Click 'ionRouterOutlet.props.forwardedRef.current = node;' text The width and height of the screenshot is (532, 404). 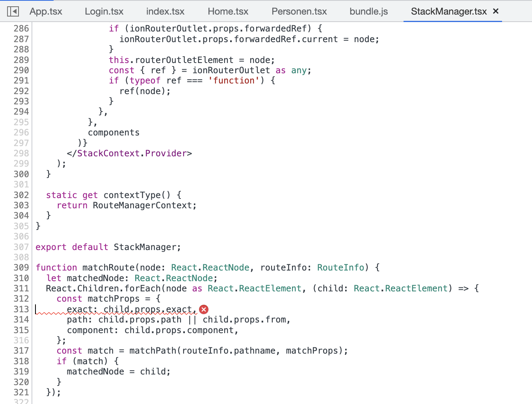[249, 39]
